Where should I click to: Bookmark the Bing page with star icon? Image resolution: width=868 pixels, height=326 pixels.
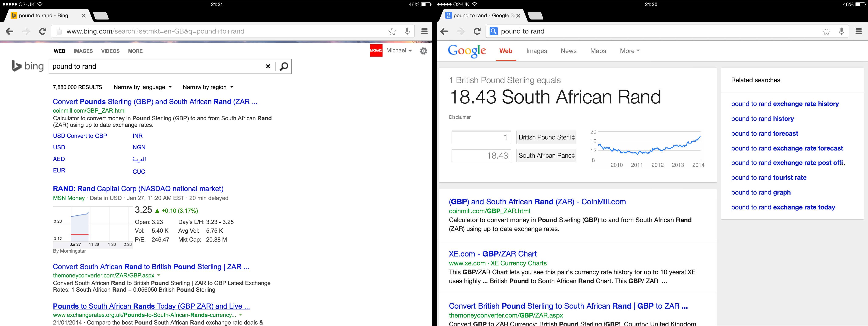point(392,31)
